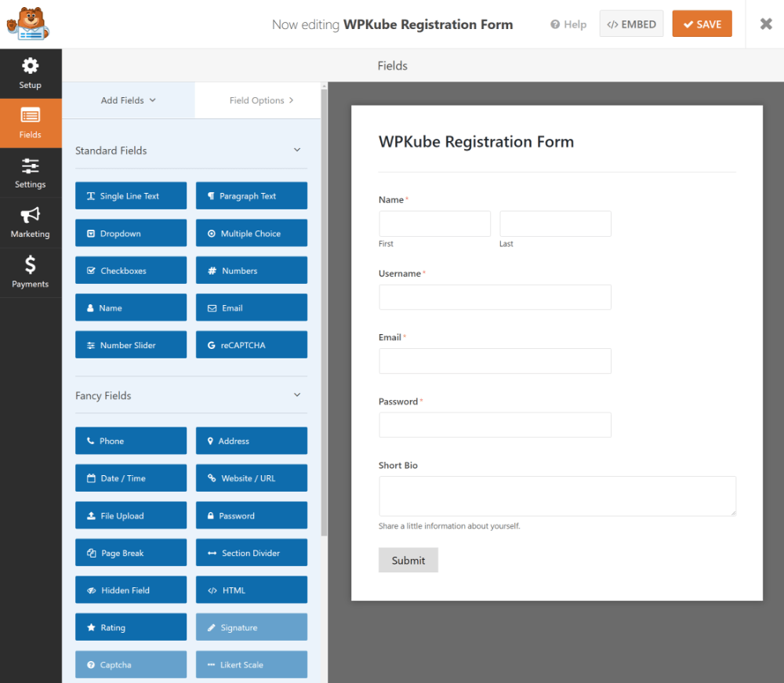Add a Number Slider field
The height and width of the screenshot is (683, 784).
pyautogui.click(x=131, y=345)
